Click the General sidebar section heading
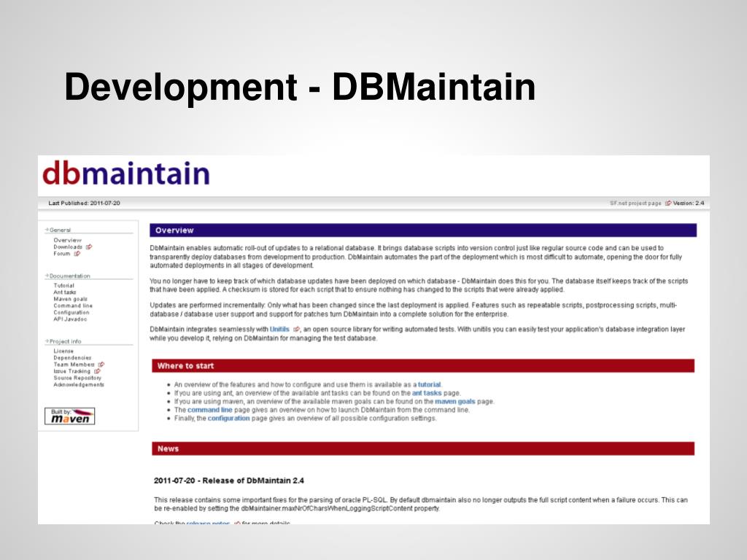Viewport: 747px width, 560px height. 60,230
